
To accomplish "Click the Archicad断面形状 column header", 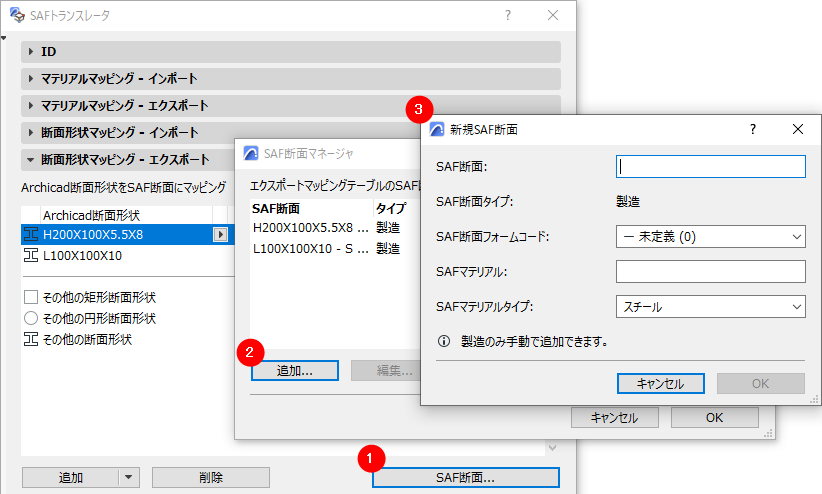I will (126, 215).
